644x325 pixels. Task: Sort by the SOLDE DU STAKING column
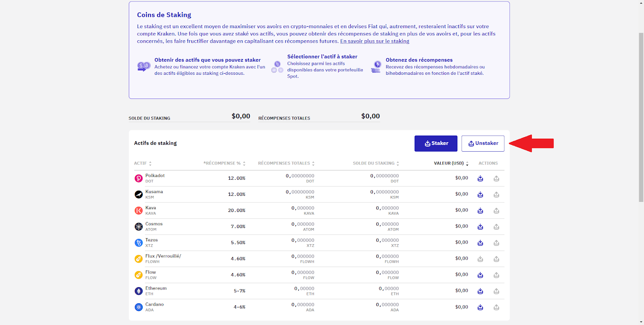point(376,163)
